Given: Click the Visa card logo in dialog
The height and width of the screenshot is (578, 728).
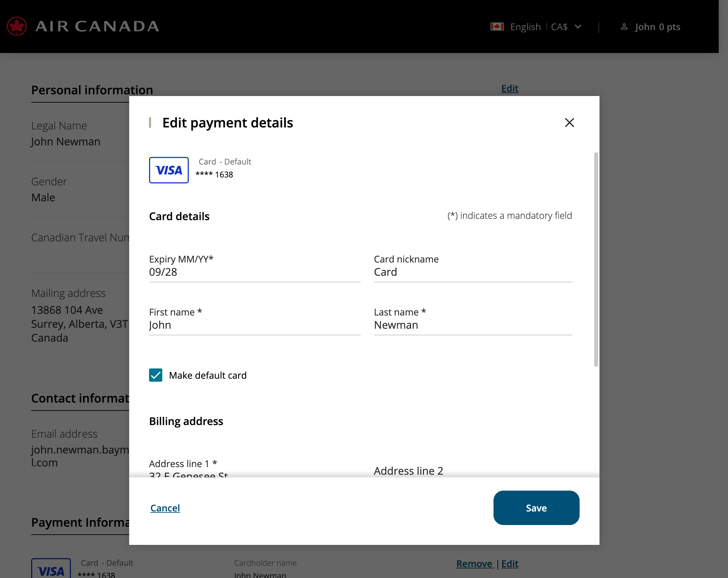Looking at the screenshot, I should click(x=169, y=170).
